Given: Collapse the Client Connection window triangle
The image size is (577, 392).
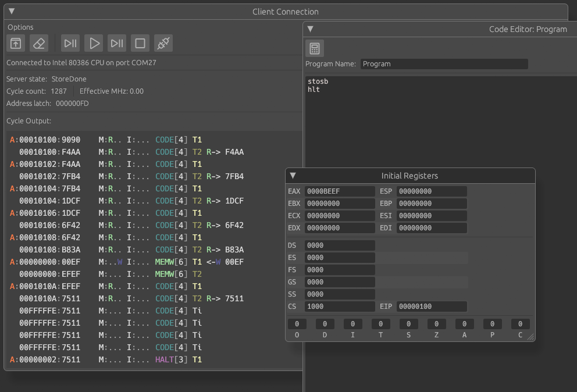Looking at the screenshot, I should pyautogui.click(x=12, y=11).
